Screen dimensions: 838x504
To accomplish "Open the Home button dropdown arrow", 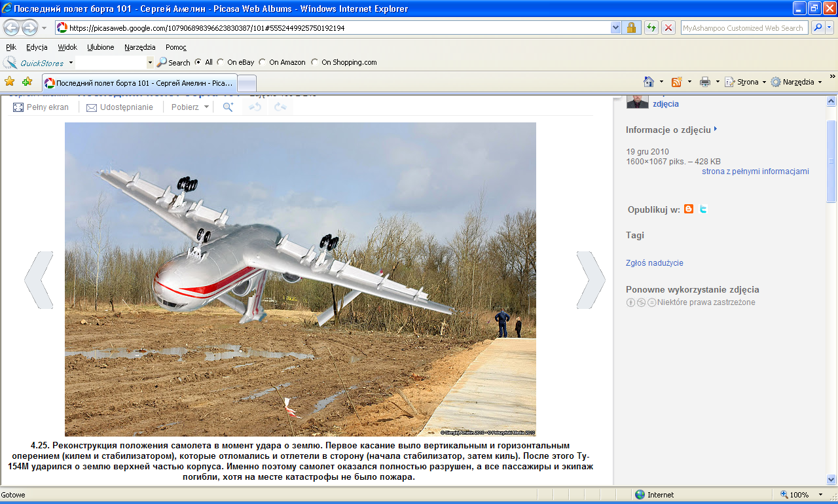I will (661, 82).
